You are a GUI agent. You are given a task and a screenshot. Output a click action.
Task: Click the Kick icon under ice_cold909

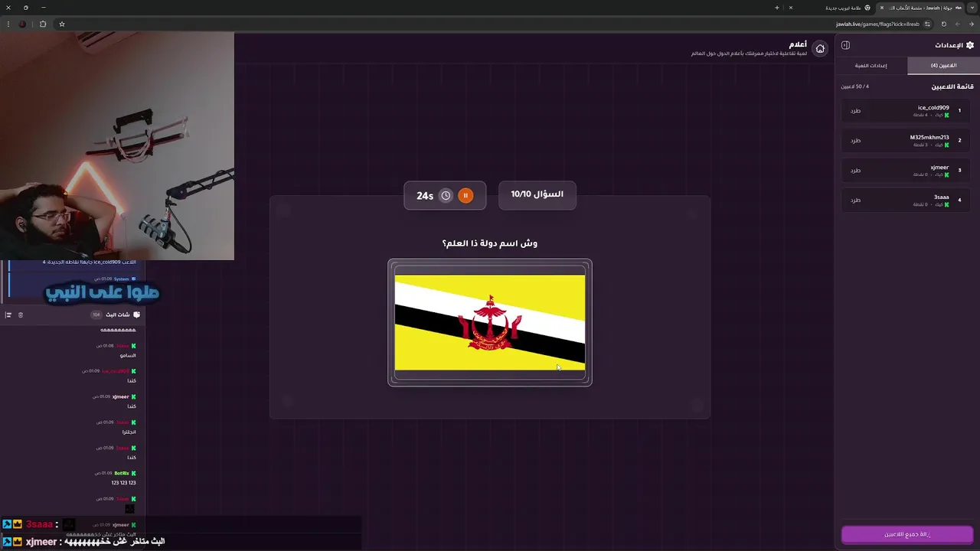946,115
